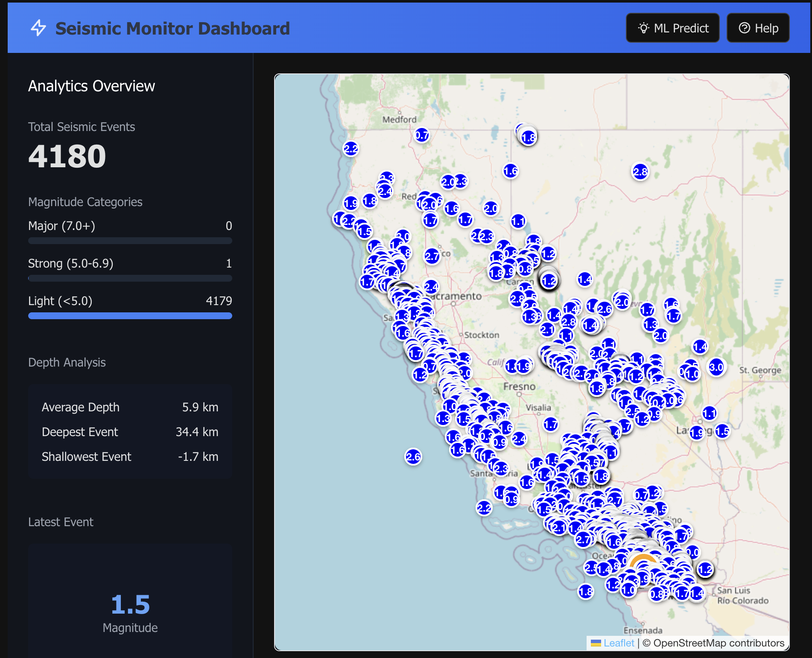Select the 0.7 marker near Medford
This screenshot has width=812, height=658.
(422, 135)
